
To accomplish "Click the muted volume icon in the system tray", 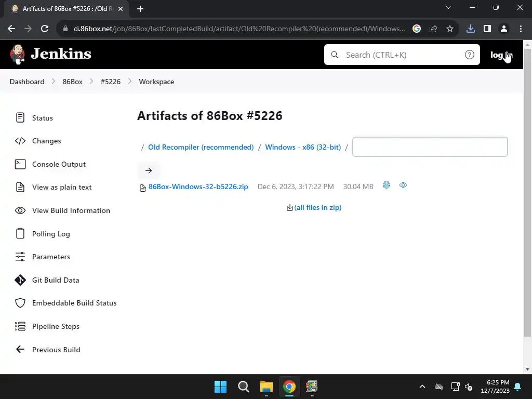I will click(x=469, y=387).
